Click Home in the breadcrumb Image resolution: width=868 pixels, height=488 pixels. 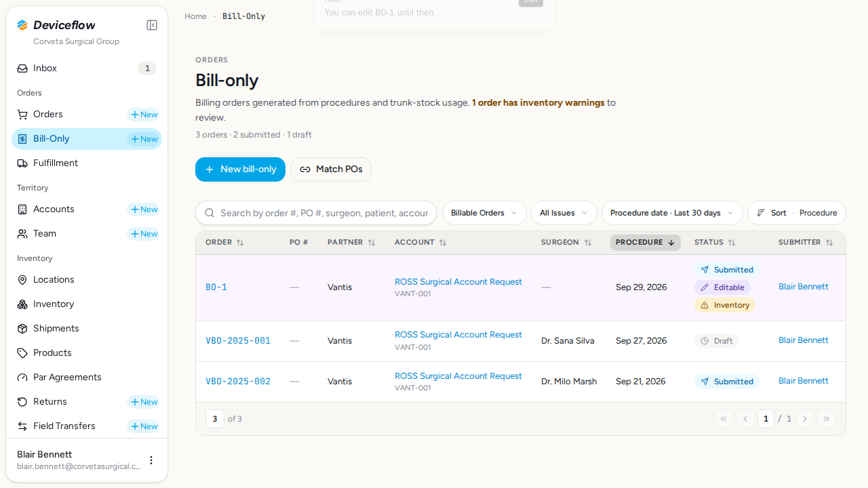pyautogui.click(x=195, y=16)
